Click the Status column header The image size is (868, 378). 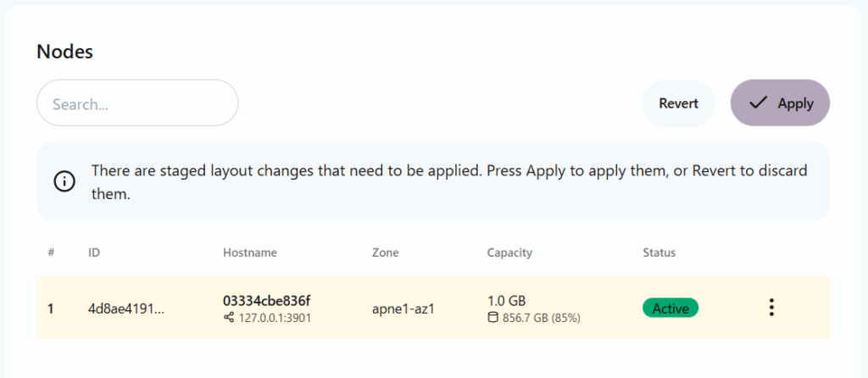[659, 253]
